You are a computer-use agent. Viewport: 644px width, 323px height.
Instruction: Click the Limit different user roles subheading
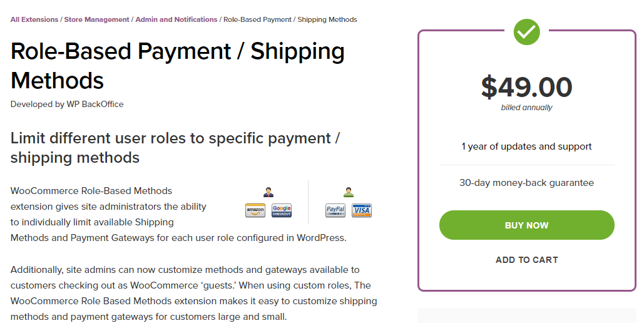[x=175, y=148]
